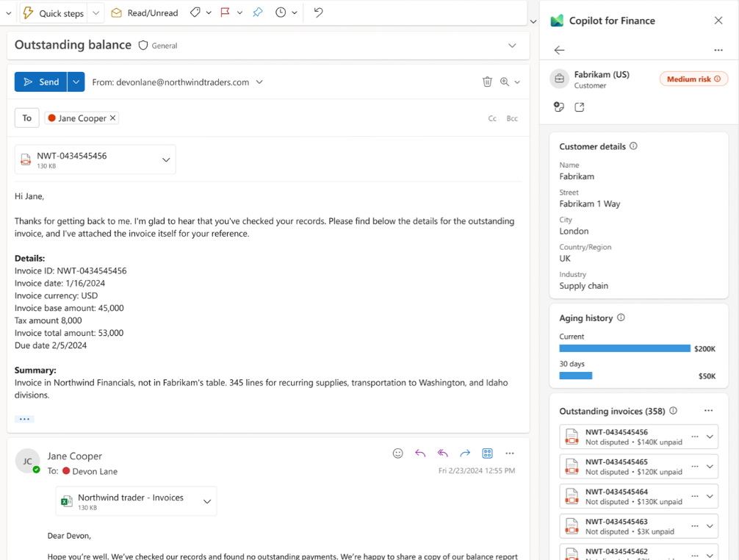Screen dimensions: 739x560
Task: Expand invoice NWT-0434545464 details
Action: pyautogui.click(x=710, y=496)
